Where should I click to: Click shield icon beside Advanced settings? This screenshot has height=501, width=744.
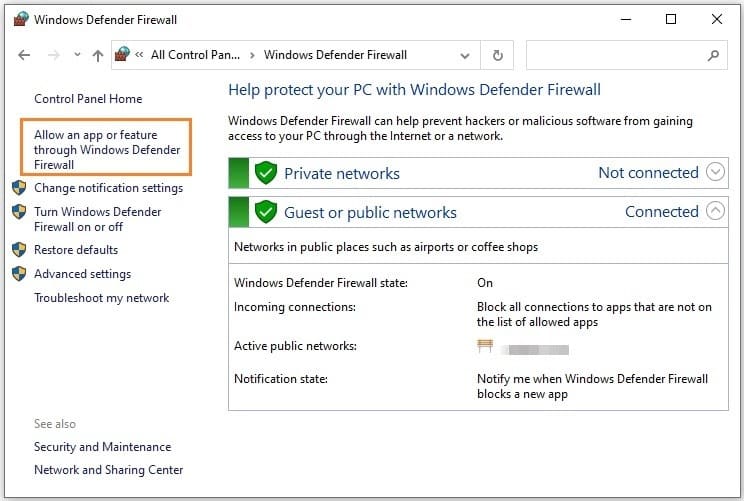point(19,273)
